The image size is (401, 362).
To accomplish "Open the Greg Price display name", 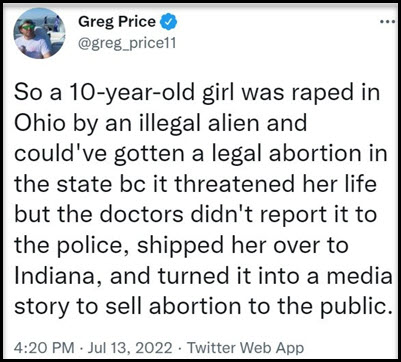I will (x=117, y=22).
